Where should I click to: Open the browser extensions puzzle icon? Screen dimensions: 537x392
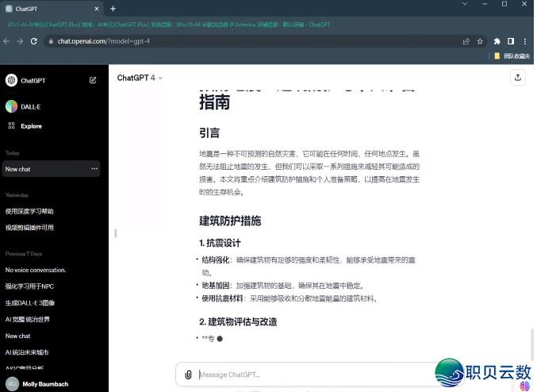(497, 40)
